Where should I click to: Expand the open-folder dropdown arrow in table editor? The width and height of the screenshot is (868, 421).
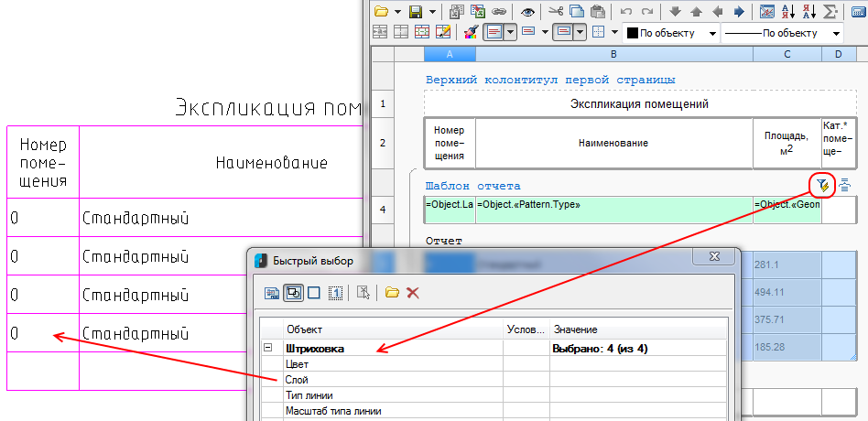point(396,12)
